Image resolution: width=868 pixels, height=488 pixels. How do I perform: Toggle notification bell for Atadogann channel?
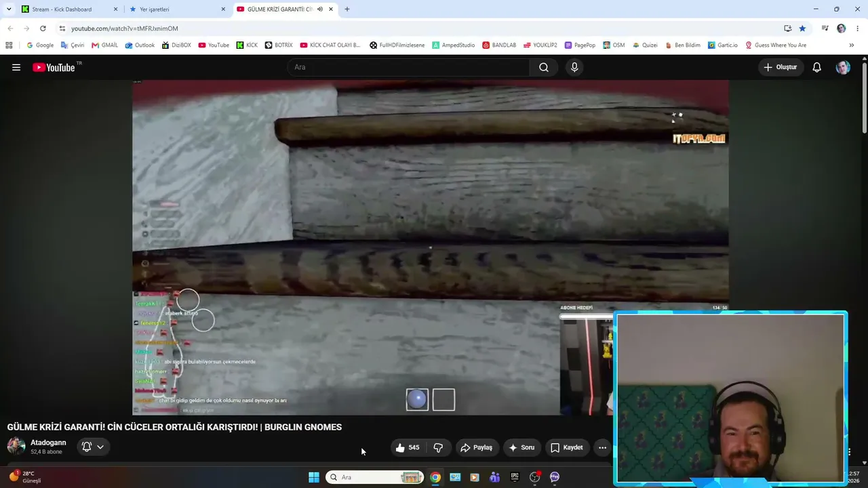click(87, 447)
